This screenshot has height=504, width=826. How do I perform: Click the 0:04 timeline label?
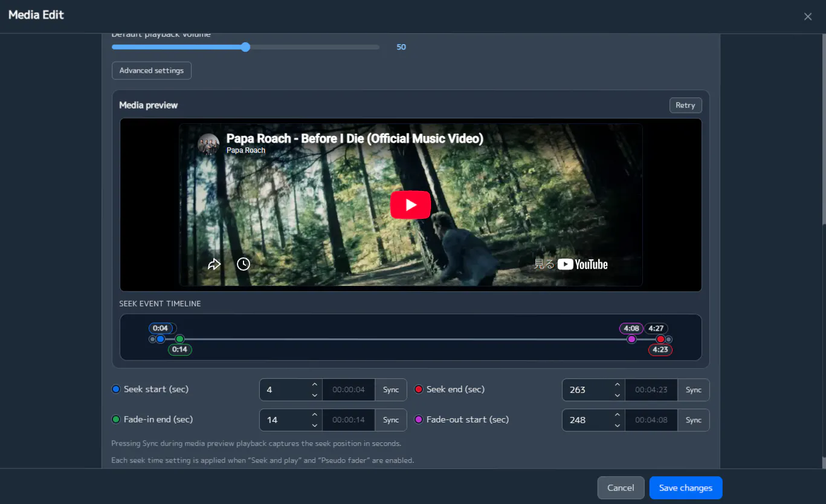click(160, 328)
